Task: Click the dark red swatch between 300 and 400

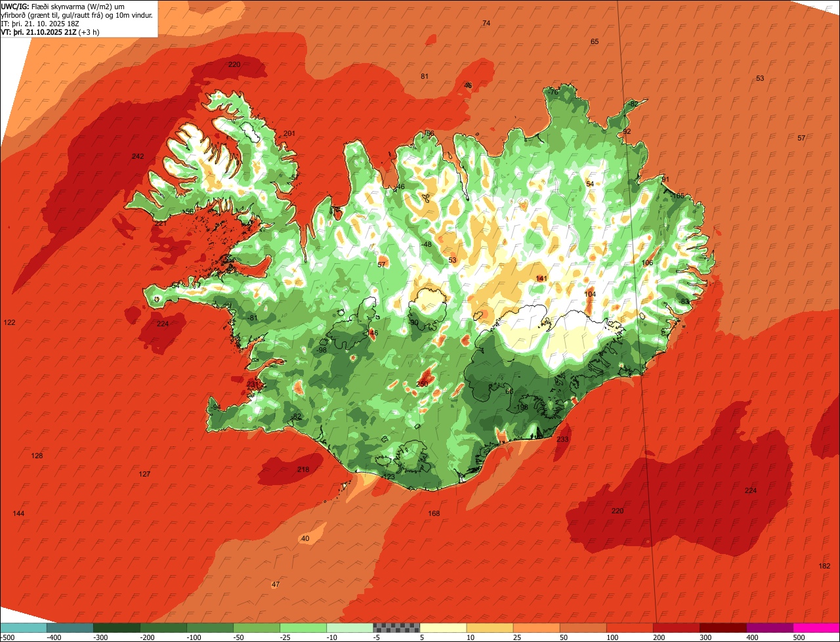Action: tap(723, 628)
